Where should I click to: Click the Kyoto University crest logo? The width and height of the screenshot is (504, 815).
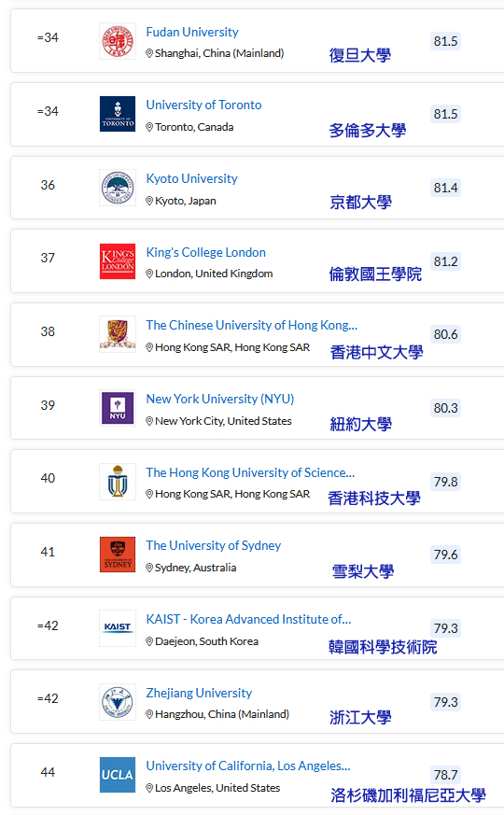coord(118,188)
